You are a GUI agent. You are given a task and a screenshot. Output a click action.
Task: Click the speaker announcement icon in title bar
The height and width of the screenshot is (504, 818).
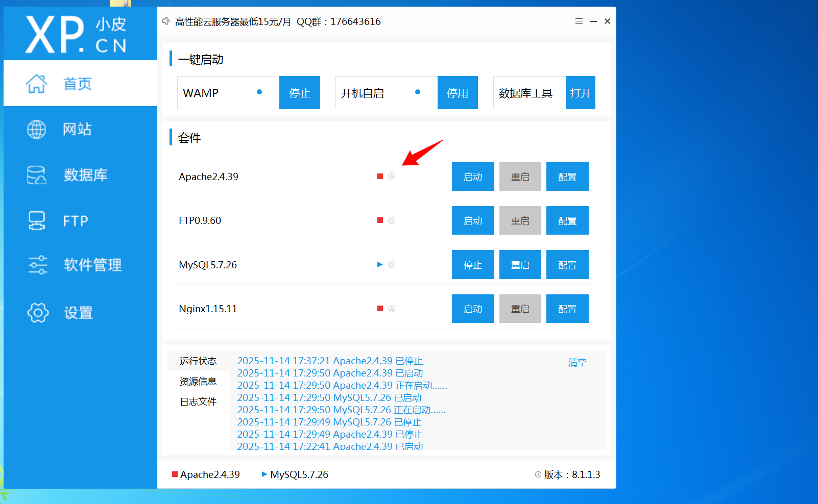point(166,21)
